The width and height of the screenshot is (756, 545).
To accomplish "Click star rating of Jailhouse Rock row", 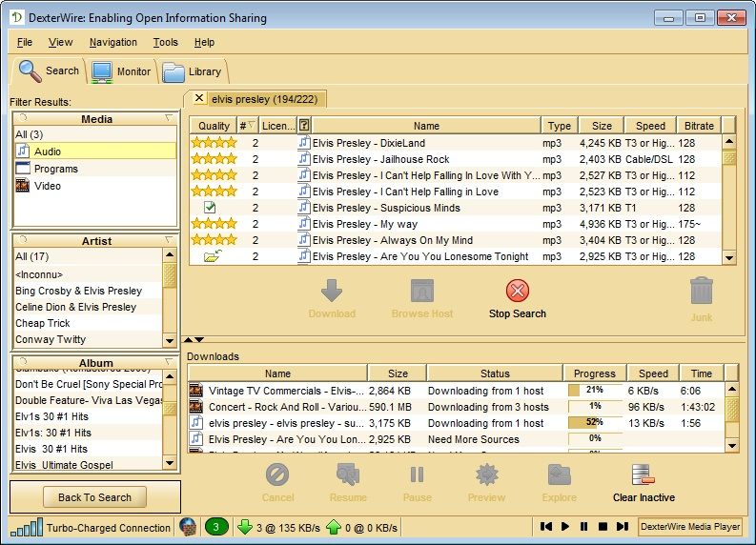I will tap(215, 158).
